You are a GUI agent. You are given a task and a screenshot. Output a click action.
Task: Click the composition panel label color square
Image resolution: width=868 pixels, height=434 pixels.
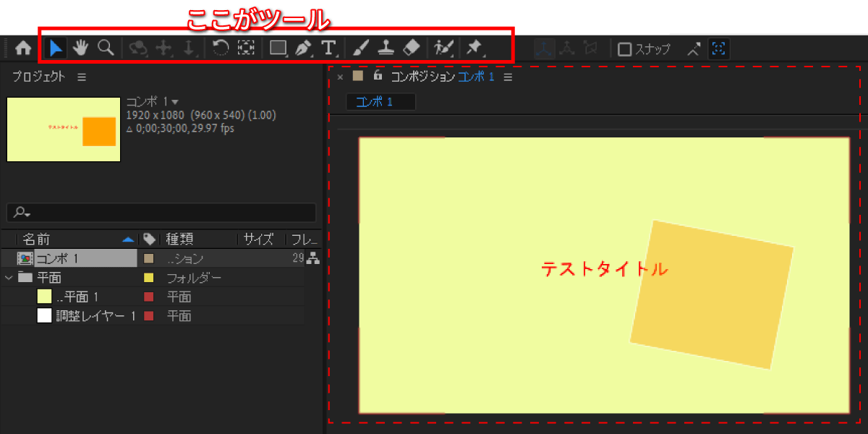pyautogui.click(x=357, y=76)
